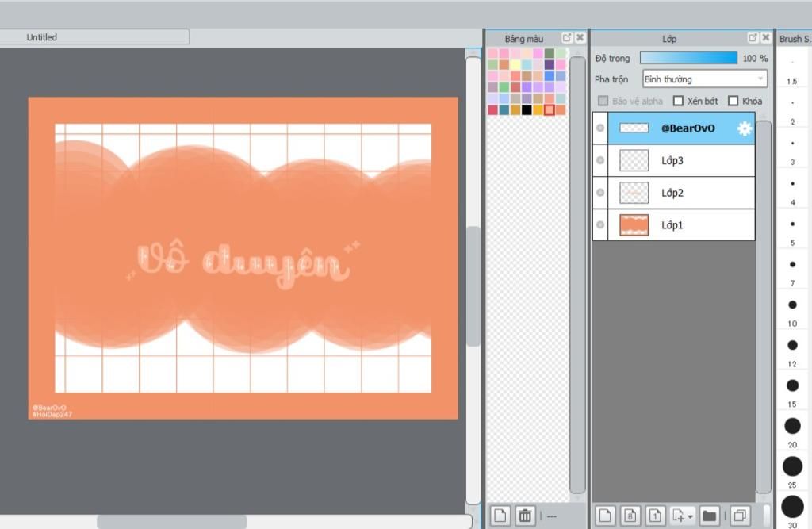Select the Lớp1 layer row
The image size is (812, 529).
(x=674, y=225)
